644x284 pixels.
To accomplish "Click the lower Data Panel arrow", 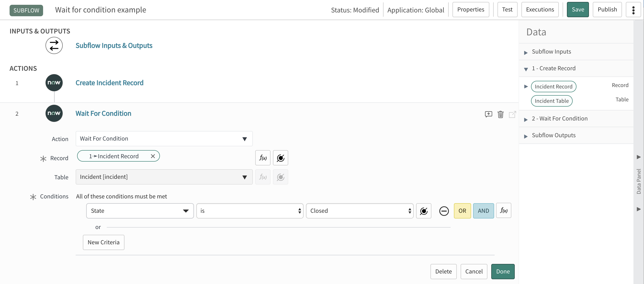I will 638,209.
